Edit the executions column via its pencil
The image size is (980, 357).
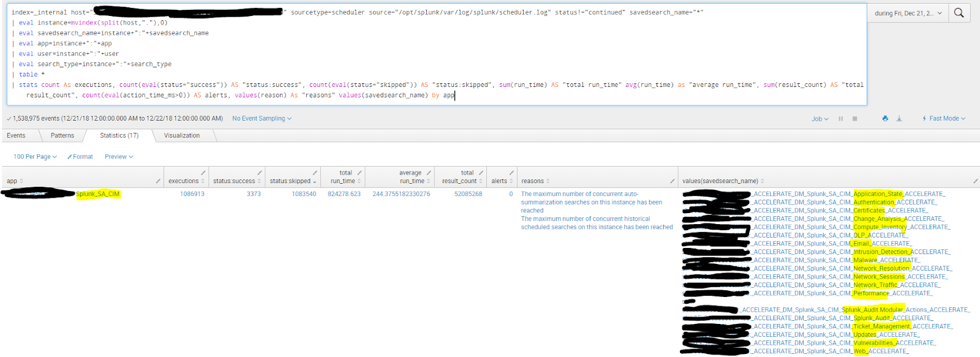(203, 173)
